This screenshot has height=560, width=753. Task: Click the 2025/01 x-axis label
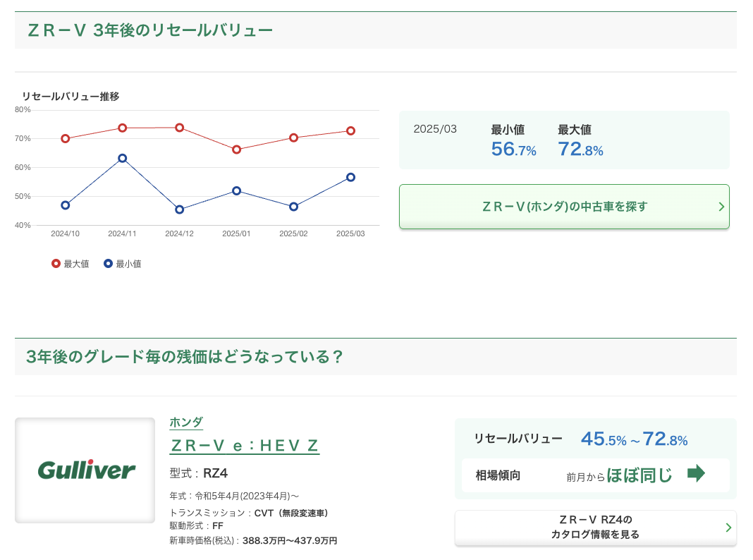(236, 233)
